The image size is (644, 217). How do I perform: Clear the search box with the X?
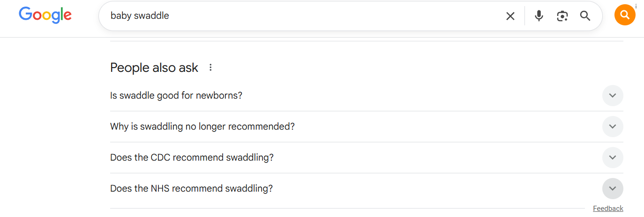click(510, 16)
